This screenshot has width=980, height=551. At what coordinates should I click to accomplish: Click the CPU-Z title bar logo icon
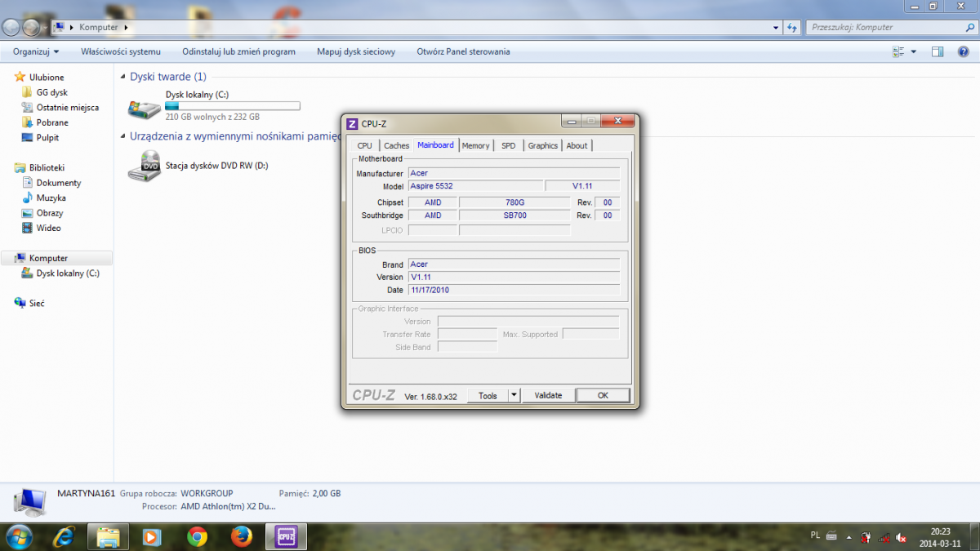pyautogui.click(x=352, y=124)
